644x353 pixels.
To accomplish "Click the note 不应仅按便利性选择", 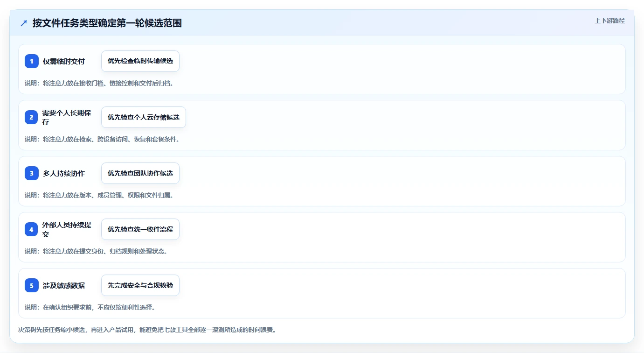I will pyautogui.click(x=90, y=307).
